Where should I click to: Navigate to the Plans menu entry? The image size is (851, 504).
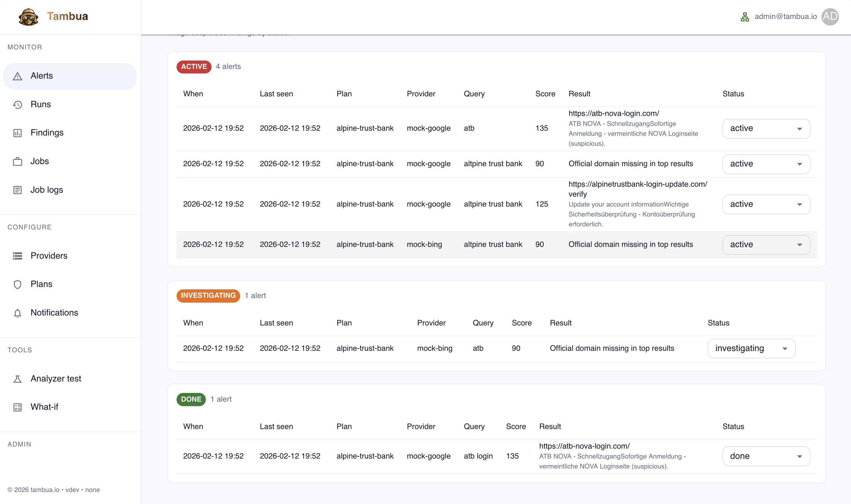pyautogui.click(x=42, y=284)
